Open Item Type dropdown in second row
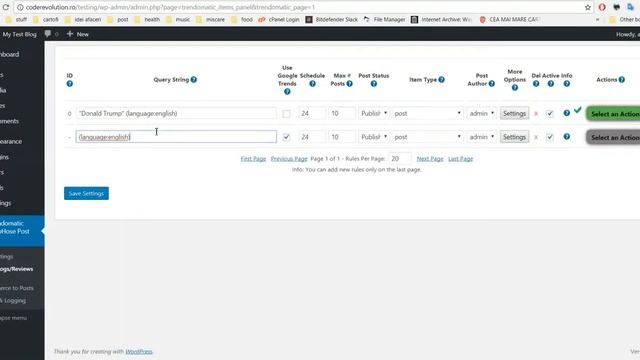Viewport: 640px width, 360px height. coord(427,137)
